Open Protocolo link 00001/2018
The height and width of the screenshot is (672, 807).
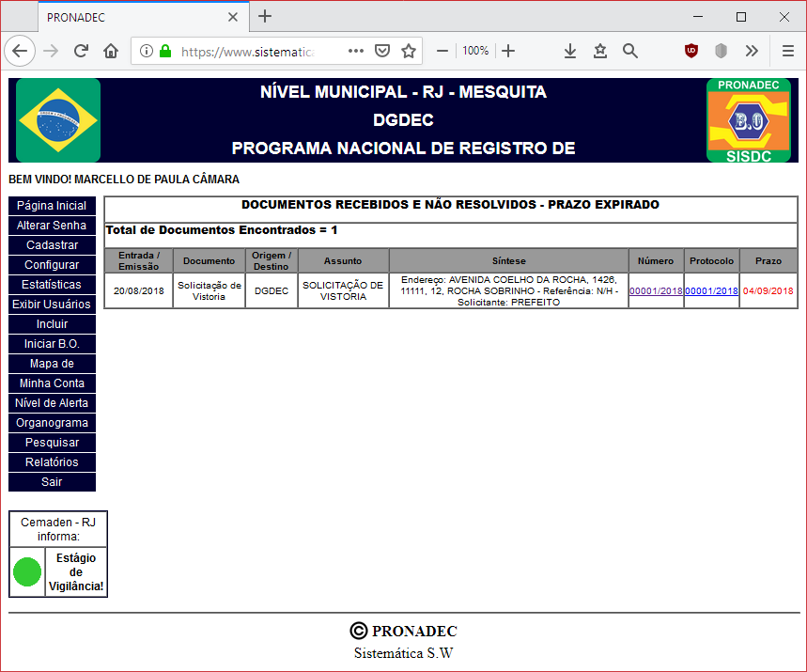711,291
